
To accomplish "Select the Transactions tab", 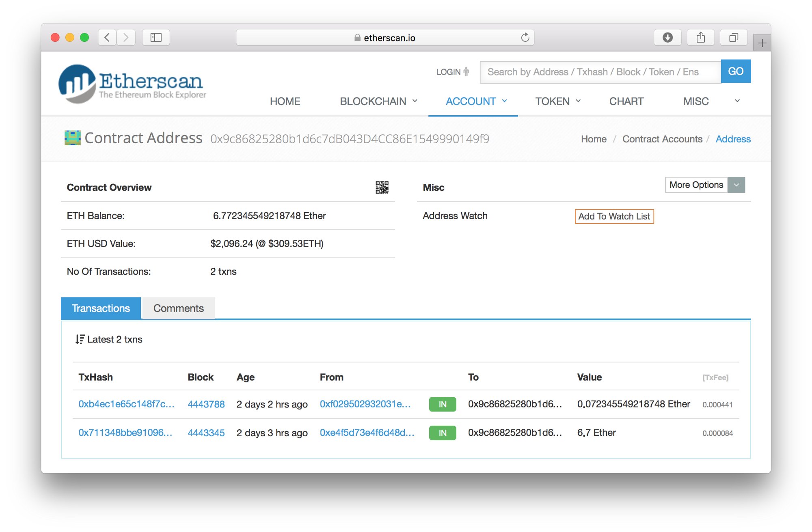I will click(101, 308).
